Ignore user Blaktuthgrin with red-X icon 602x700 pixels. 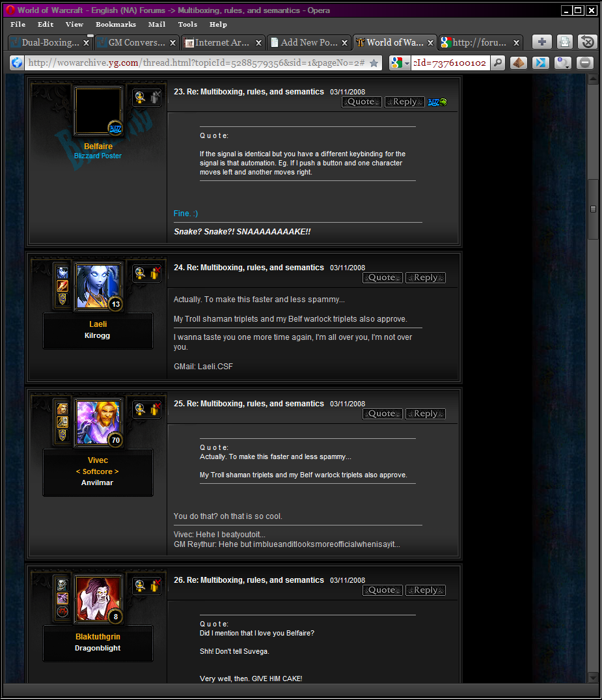(155, 585)
